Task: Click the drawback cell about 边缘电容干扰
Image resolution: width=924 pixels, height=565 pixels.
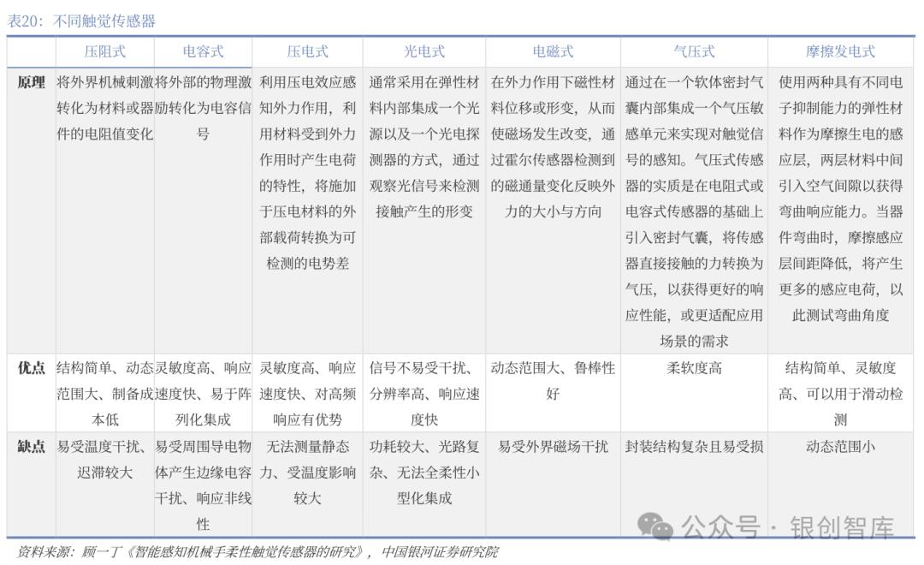Action: (204, 485)
